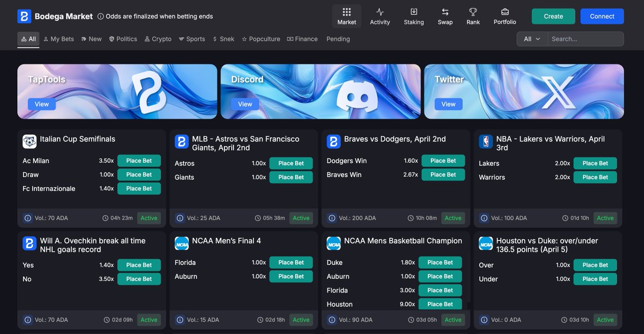Click View on the TapTools banner
The image size is (644, 334).
tap(42, 104)
